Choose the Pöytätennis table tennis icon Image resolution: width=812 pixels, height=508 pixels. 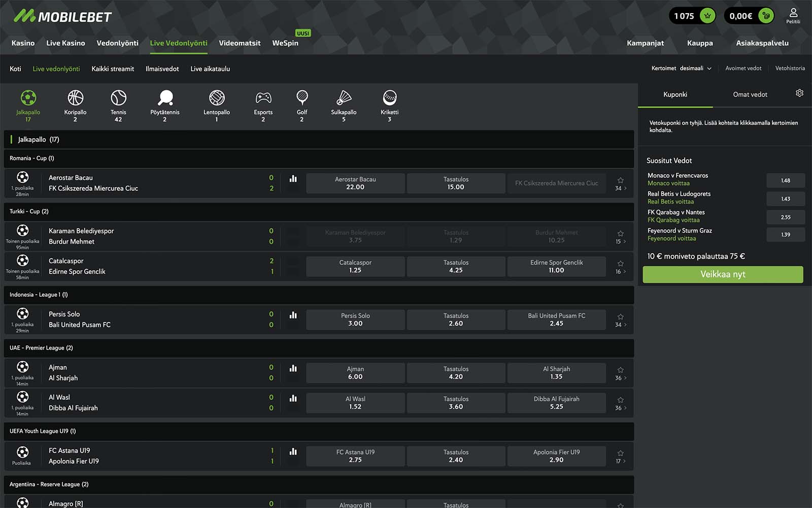pyautogui.click(x=165, y=98)
